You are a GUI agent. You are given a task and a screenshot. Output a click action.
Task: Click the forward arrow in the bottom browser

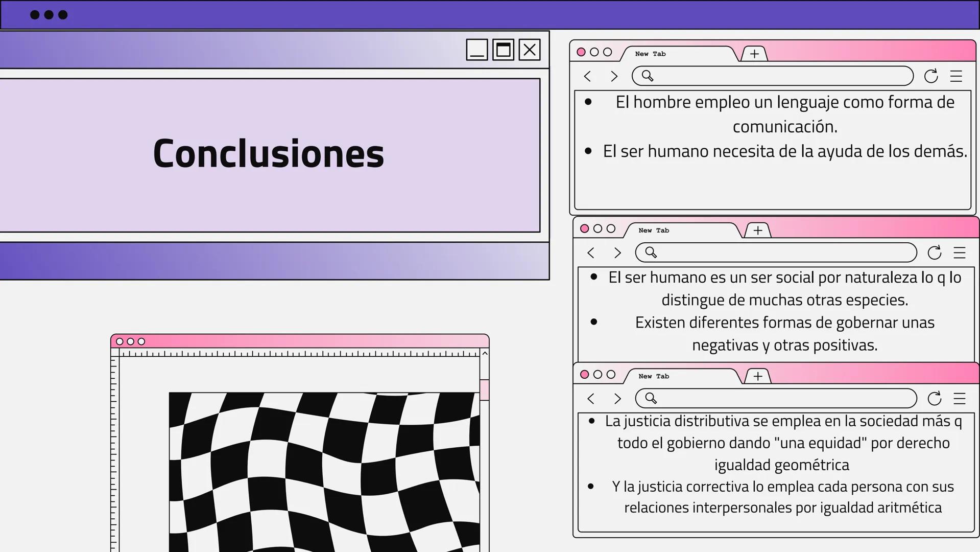coord(617,399)
